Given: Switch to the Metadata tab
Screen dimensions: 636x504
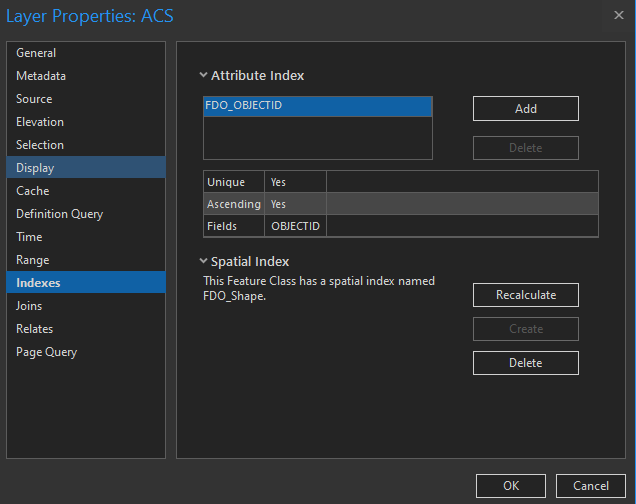Looking at the screenshot, I should tap(41, 76).
